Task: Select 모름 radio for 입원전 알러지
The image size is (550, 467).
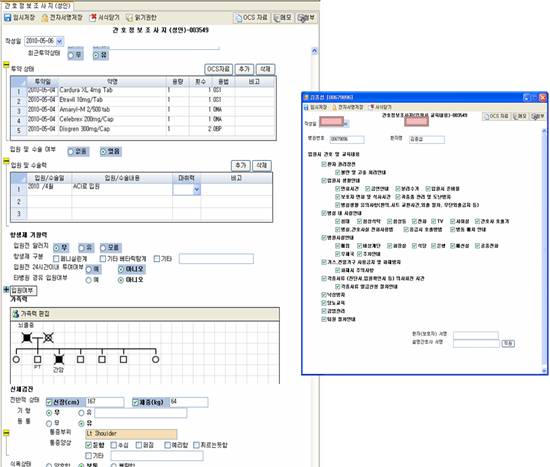Action: [x=103, y=248]
